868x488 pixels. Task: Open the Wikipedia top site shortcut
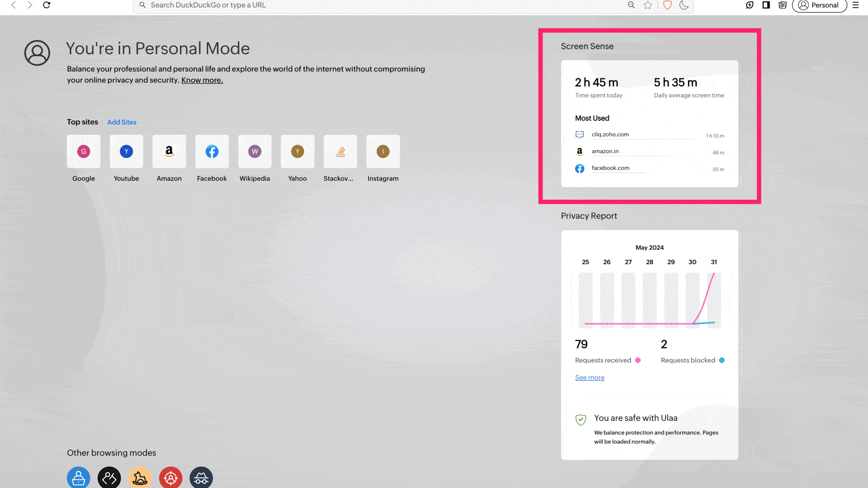click(255, 151)
